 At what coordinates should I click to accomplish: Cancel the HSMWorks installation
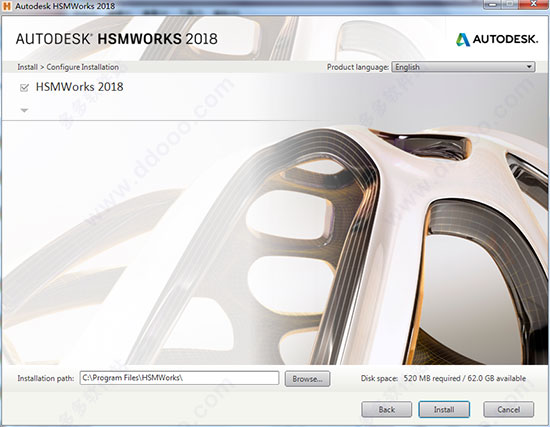tap(509, 409)
